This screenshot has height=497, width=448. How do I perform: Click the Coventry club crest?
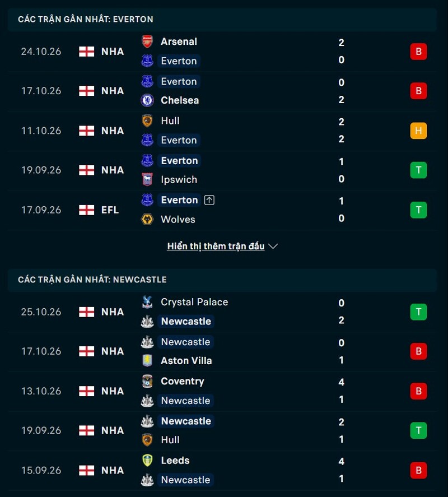coord(147,381)
